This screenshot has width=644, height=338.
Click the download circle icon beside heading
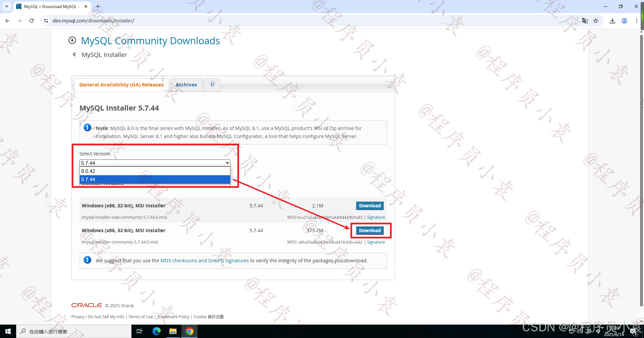pos(72,41)
